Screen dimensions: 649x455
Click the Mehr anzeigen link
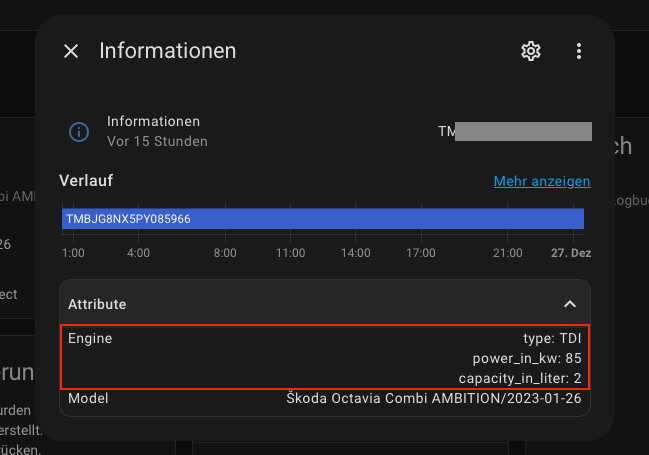542,181
